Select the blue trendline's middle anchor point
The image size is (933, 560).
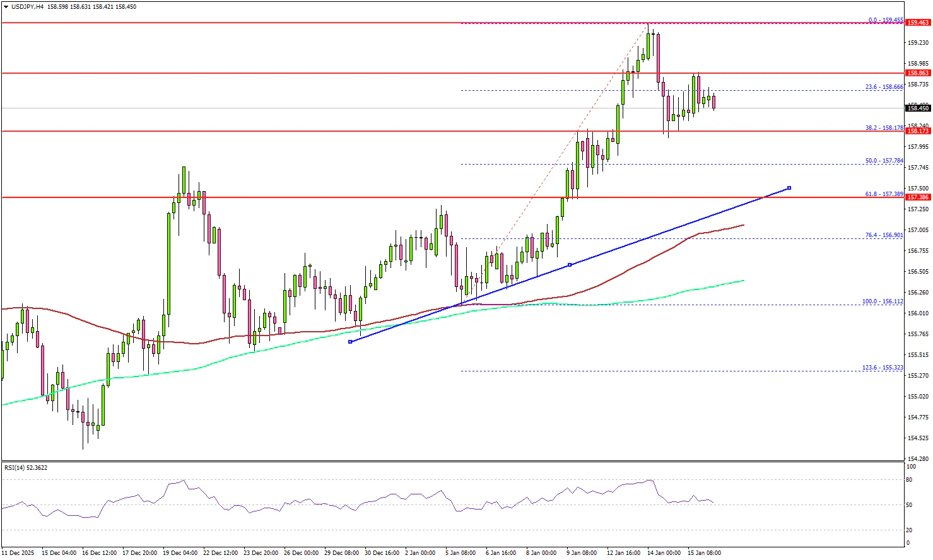(x=570, y=265)
